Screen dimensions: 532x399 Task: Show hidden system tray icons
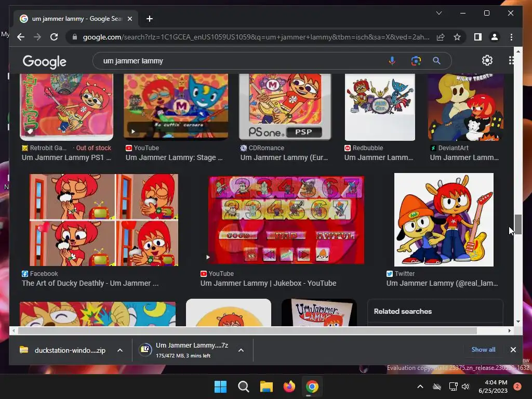point(420,387)
